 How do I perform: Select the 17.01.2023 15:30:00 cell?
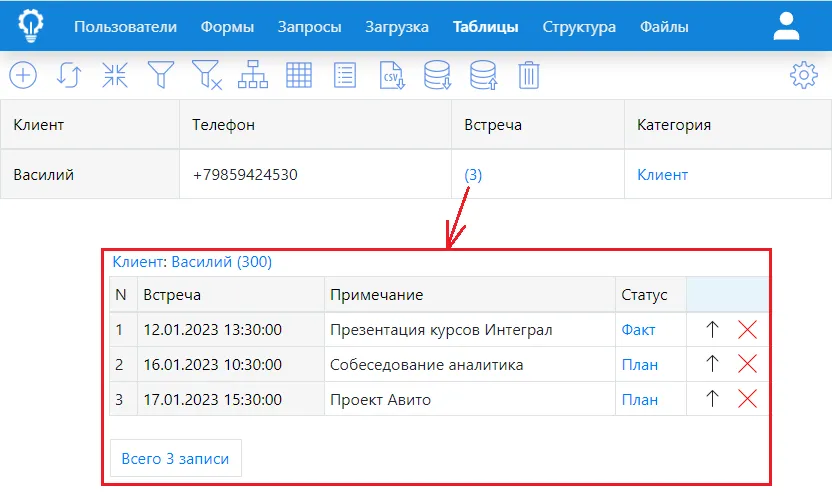231,399
